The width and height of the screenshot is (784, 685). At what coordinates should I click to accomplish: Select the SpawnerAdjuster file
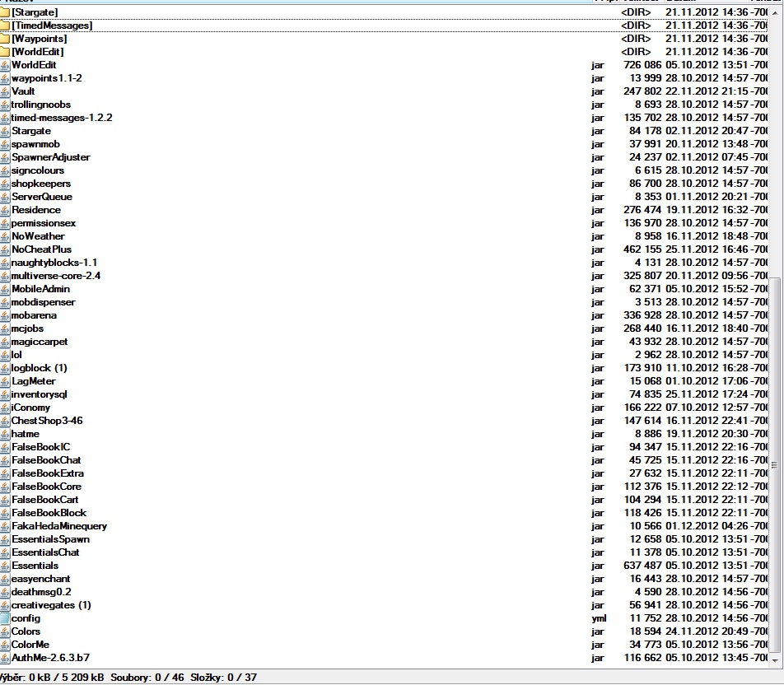(x=50, y=157)
